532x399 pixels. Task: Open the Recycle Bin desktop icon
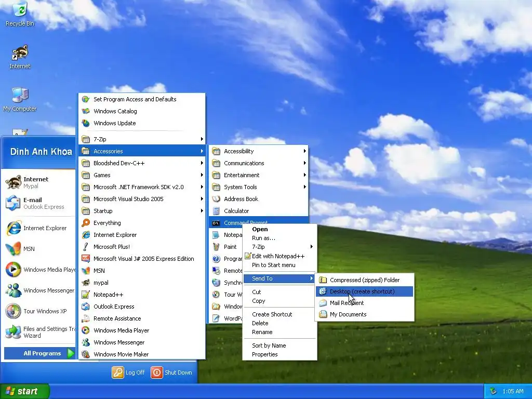pyautogui.click(x=20, y=14)
